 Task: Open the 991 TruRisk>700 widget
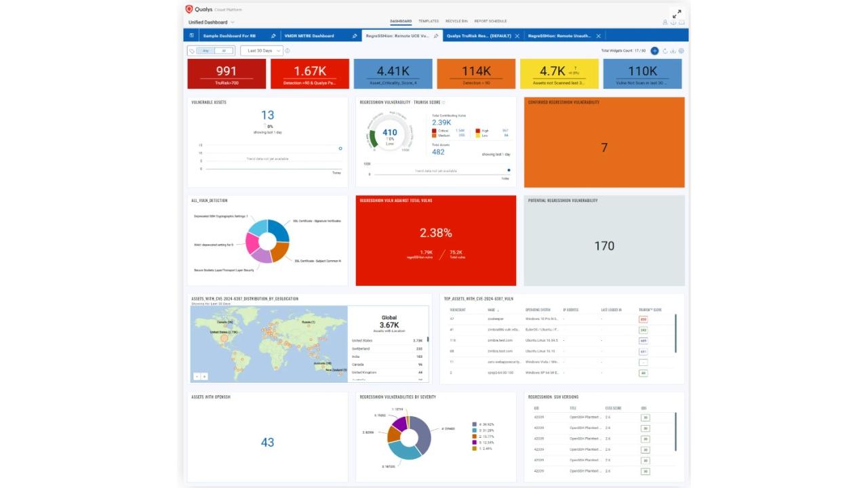point(226,73)
